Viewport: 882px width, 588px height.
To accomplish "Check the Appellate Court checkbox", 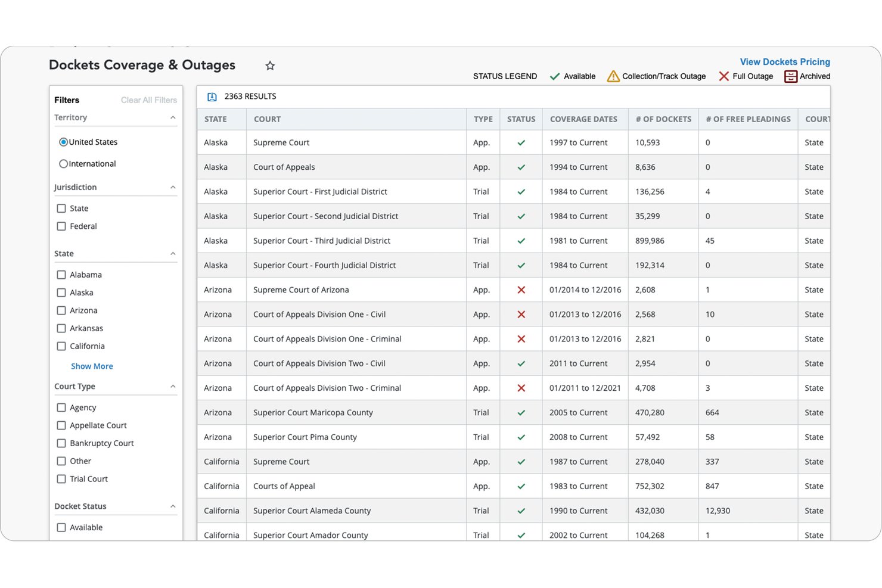I will (x=61, y=425).
